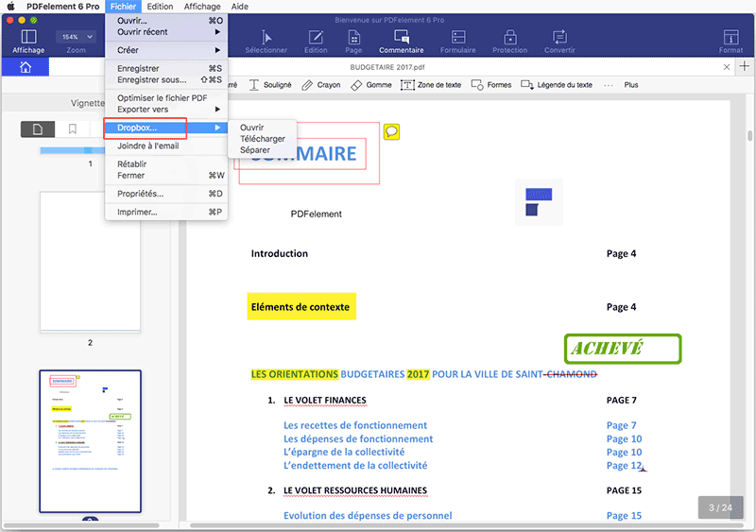Open the Apple menu
The image size is (756, 532).
10,7
